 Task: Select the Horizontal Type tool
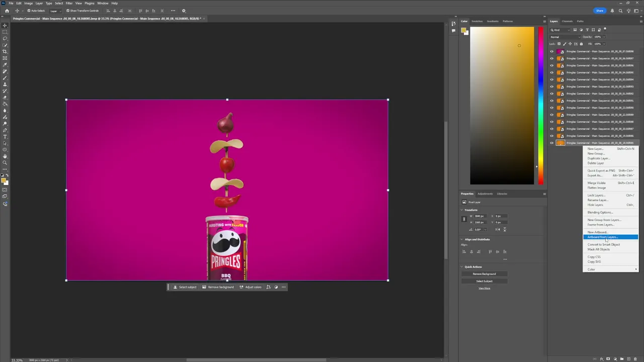point(5,137)
